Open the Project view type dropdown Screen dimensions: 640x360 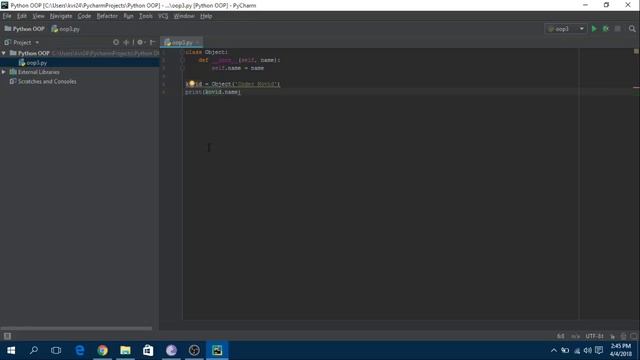coord(37,42)
